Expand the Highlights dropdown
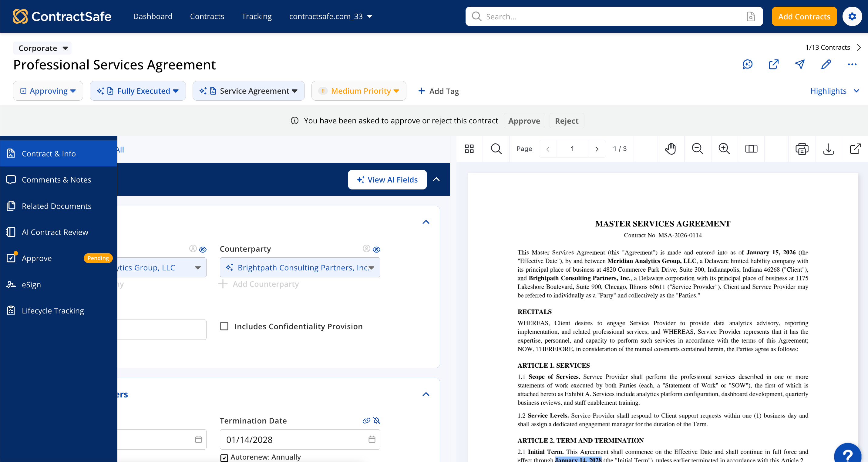868x462 pixels. (834, 91)
